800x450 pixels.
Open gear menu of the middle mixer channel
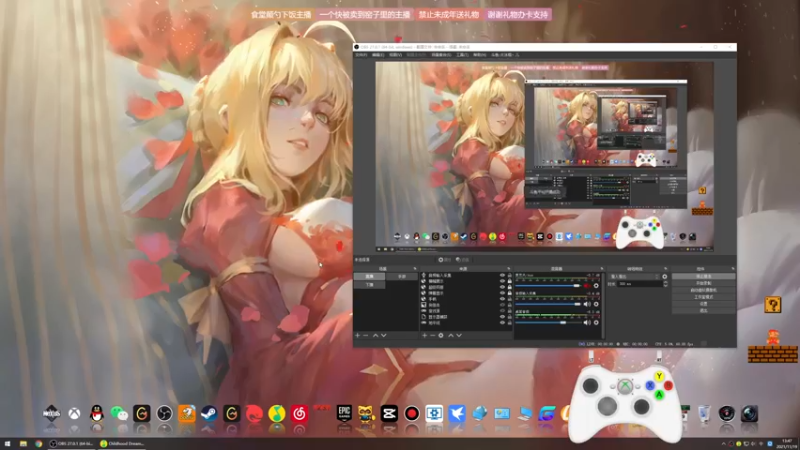pos(596,304)
